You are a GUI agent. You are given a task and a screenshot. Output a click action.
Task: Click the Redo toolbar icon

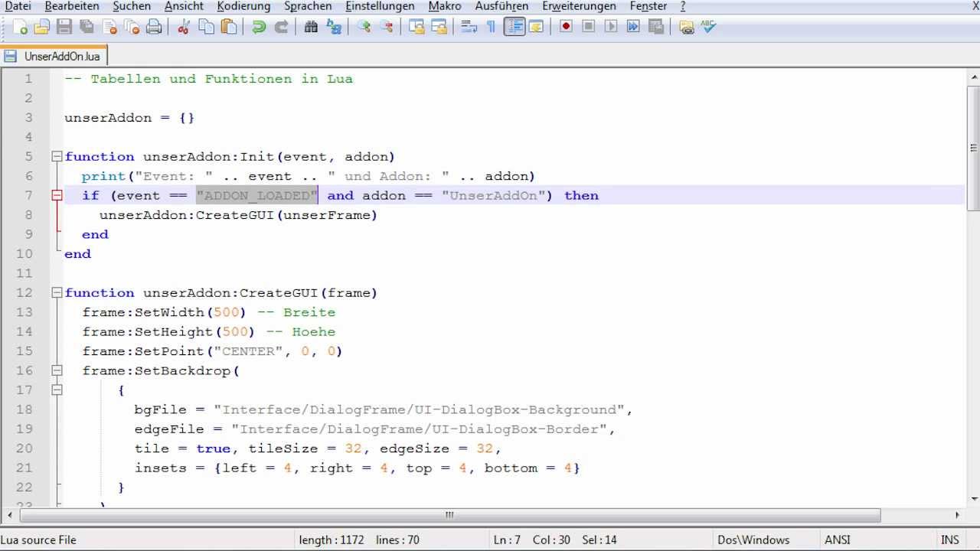point(281,27)
